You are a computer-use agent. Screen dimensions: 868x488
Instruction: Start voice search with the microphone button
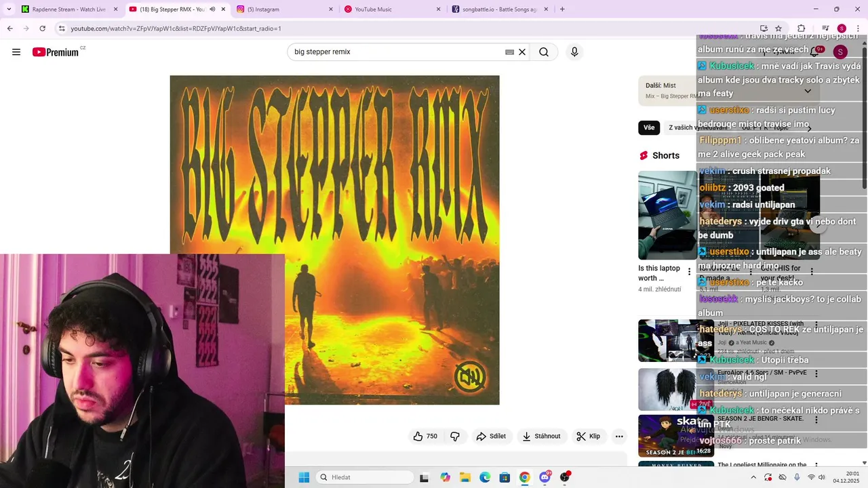click(574, 52)
